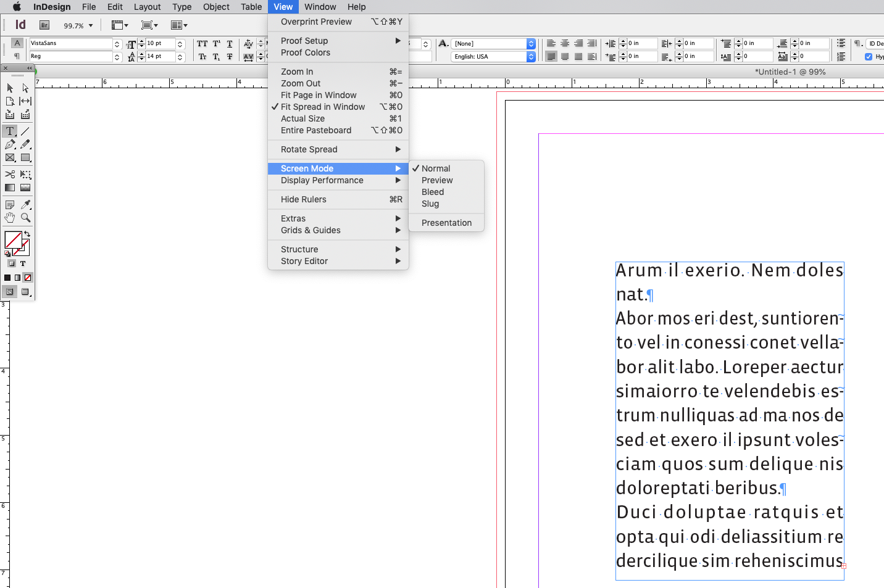The image size is (884, 588).
Task: Select the Pen tool
Action: click(10, 144)
